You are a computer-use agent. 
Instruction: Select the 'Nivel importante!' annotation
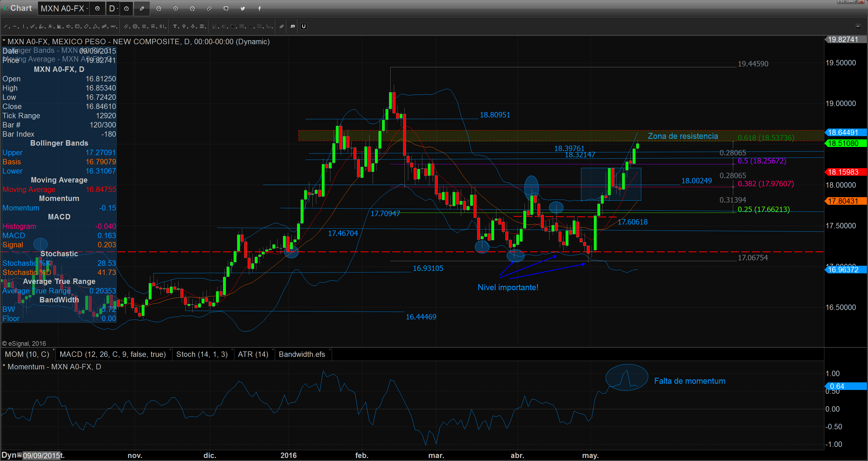[x=508, y=287]
